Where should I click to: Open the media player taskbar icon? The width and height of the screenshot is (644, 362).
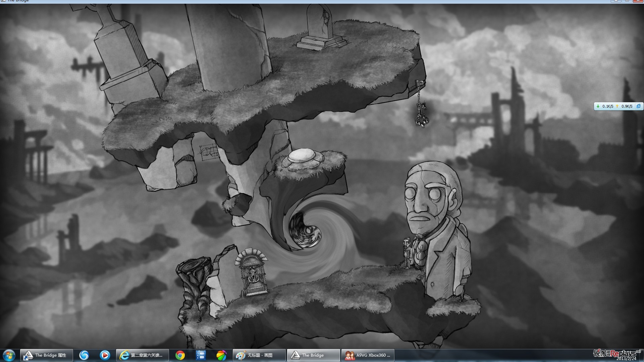105,355
